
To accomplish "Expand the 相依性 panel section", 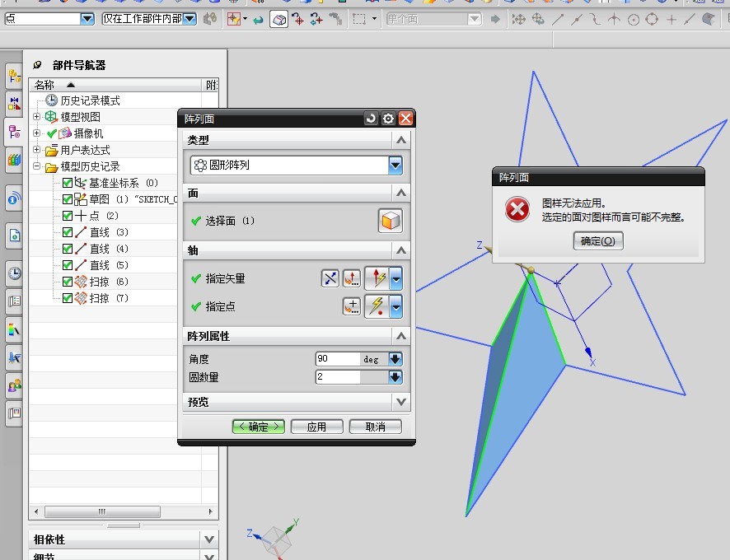I will tap(209, 539).
